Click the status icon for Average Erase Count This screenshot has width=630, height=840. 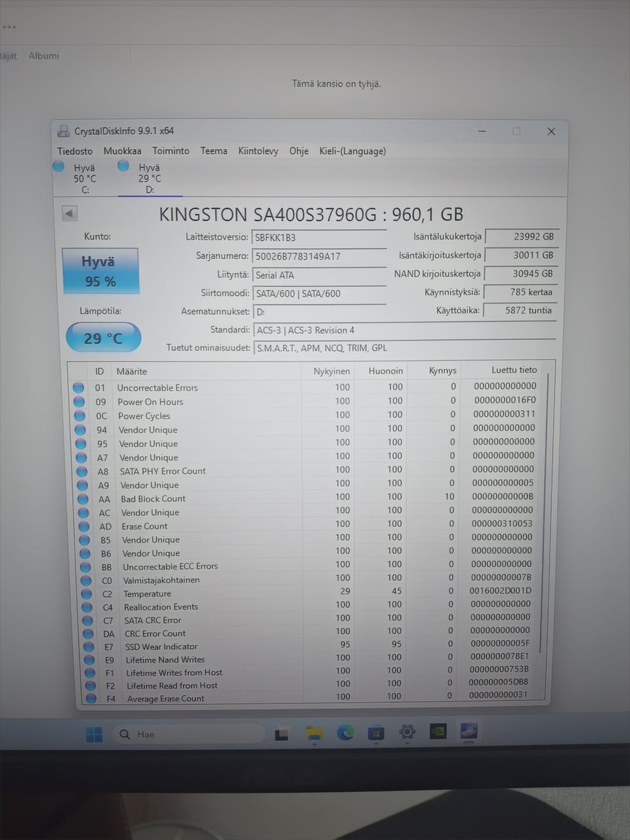[91, 698]
